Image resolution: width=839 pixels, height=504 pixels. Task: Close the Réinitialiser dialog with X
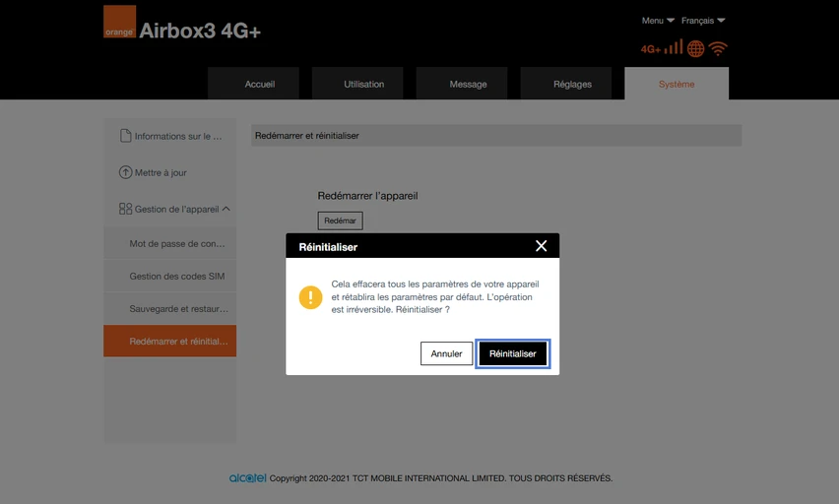coord(541,245)
